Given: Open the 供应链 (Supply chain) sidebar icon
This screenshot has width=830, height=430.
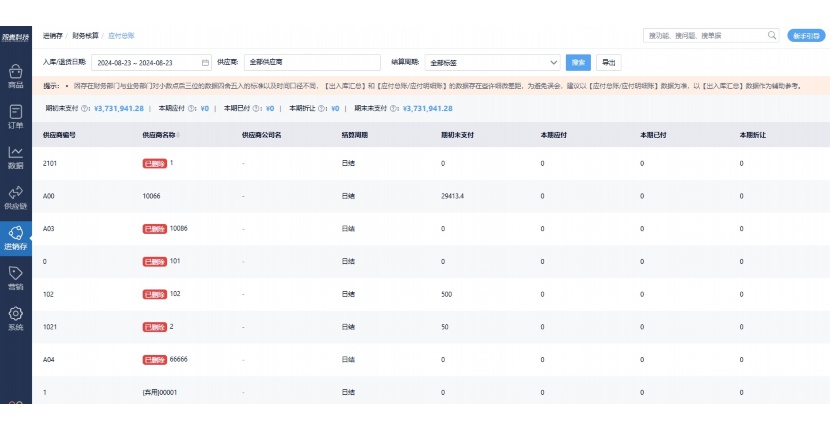Looking at the screenshot, I should [x=15, y=197].
